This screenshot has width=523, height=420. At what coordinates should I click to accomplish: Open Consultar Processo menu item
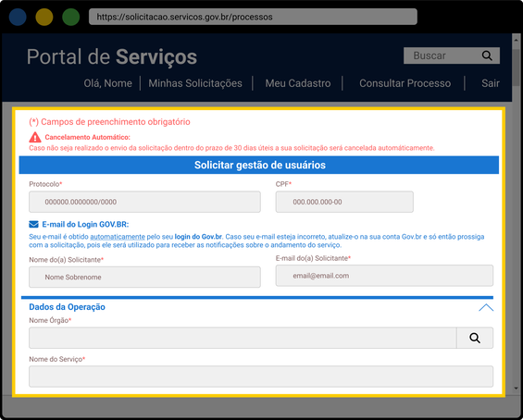click(x=405, y=83)
